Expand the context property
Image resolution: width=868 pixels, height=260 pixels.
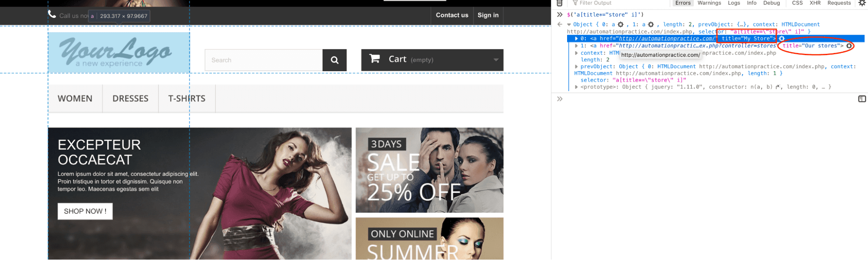(576, 53)
